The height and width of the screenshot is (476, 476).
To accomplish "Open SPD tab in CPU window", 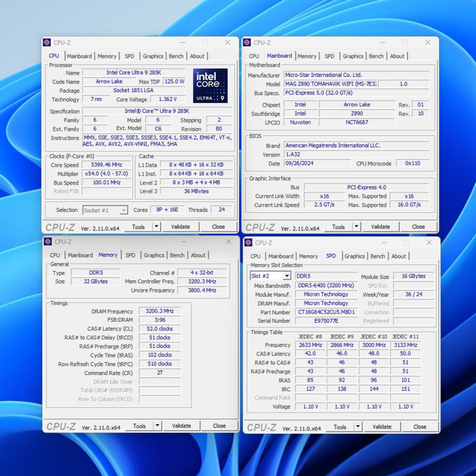I will click(x=129, y=56).
